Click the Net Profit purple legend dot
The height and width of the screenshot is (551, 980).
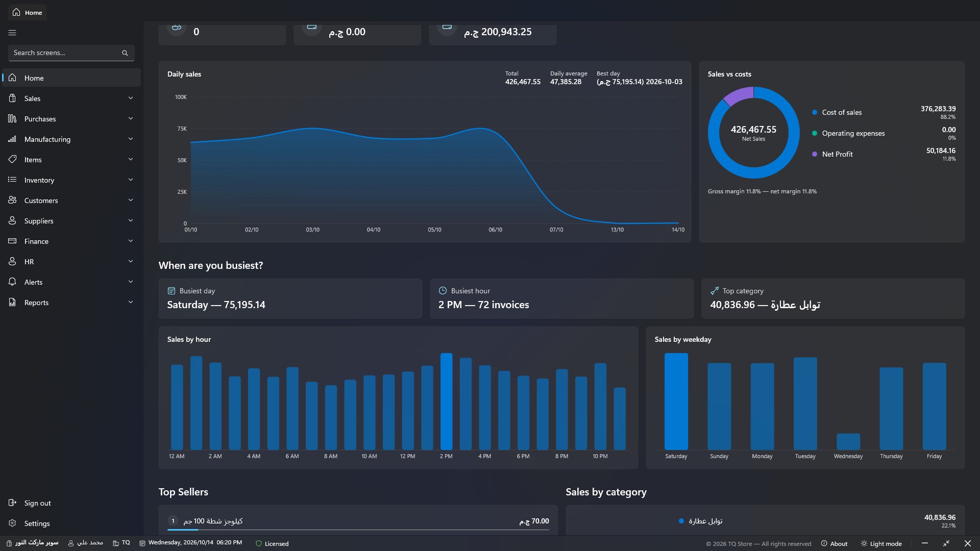click(x=815, y=154)
